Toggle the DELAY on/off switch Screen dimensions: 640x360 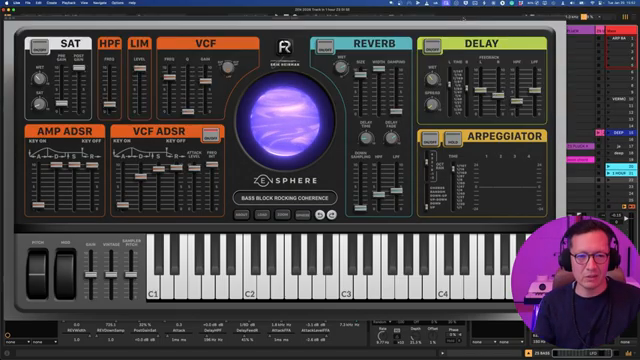432,46
